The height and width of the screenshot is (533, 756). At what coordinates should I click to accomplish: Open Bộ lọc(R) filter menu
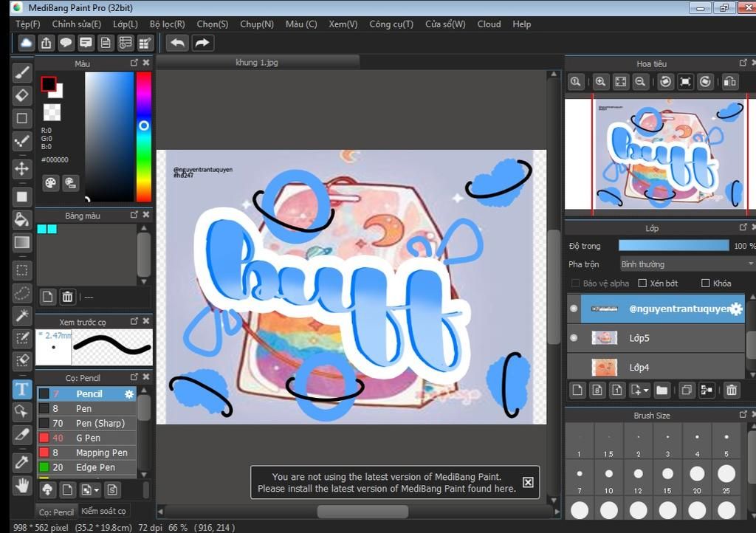(x=168, y=24)
